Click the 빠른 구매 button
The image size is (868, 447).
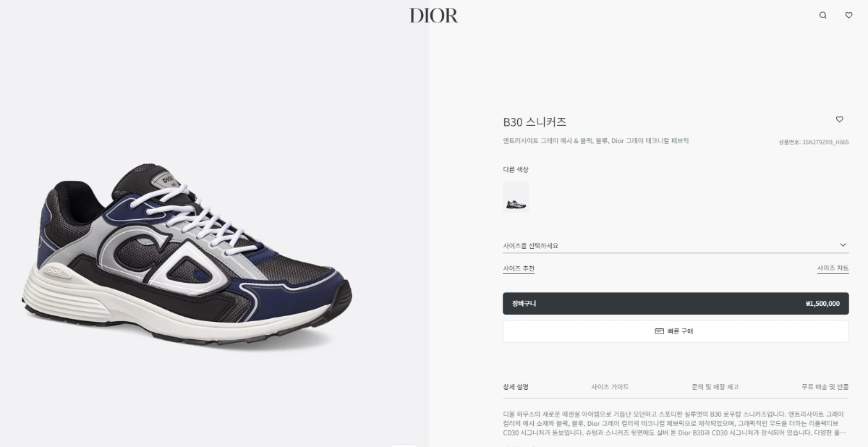point(676,331)
